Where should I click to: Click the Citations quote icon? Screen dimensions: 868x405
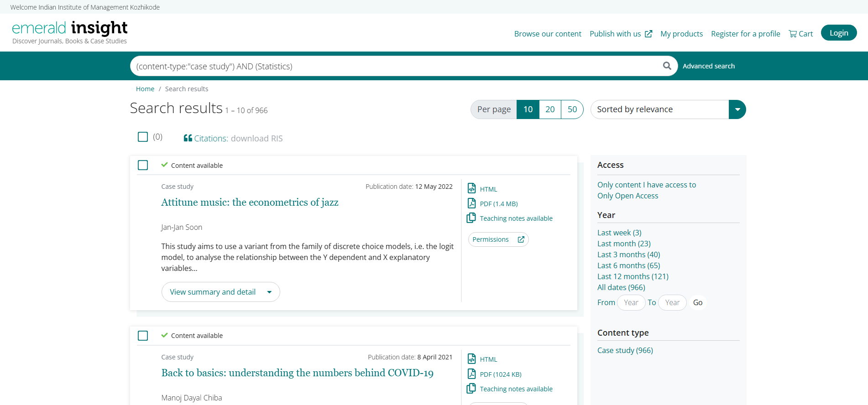pos(188,138)
